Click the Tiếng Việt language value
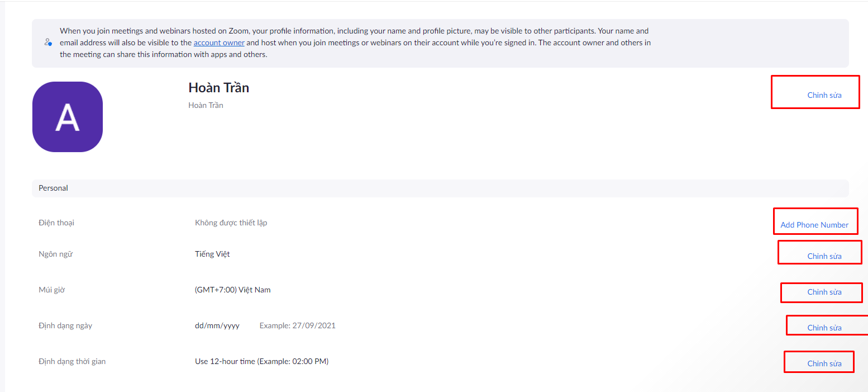This screenshot has width=868, height=392. [212, 254]
